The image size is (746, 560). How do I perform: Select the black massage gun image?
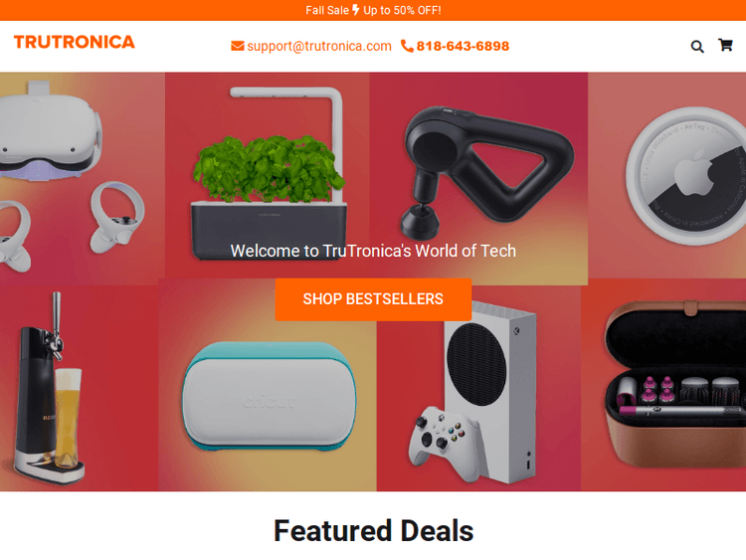point(478,176)
